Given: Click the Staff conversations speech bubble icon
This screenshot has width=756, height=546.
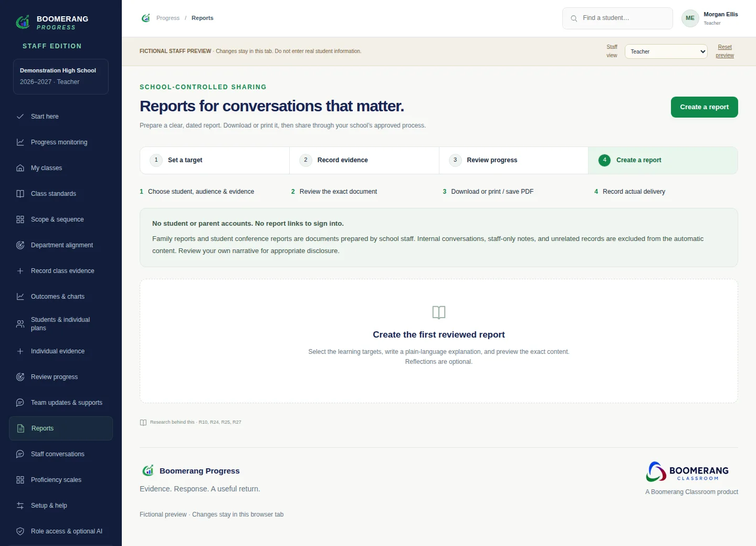Looking at the screenshot, I should [20, 454].
